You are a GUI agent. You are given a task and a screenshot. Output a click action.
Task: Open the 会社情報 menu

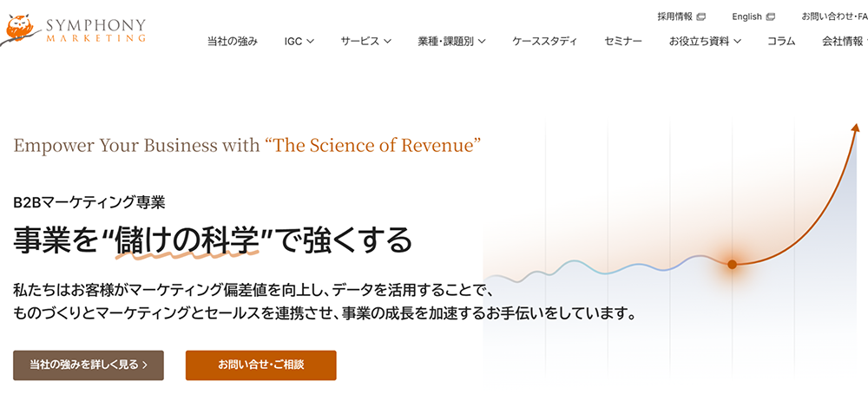pos(845,41)
